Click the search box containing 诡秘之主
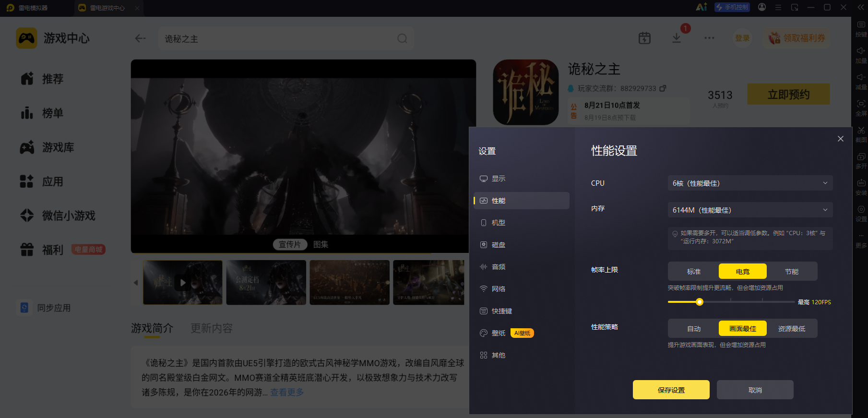 point(286,38)
